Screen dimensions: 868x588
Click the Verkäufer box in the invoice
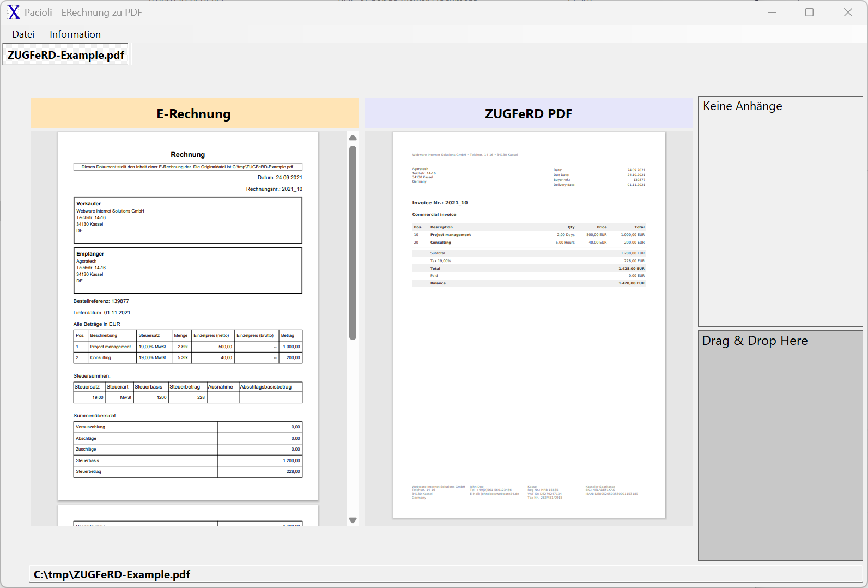pyautogui.click(x=187, y=220)
